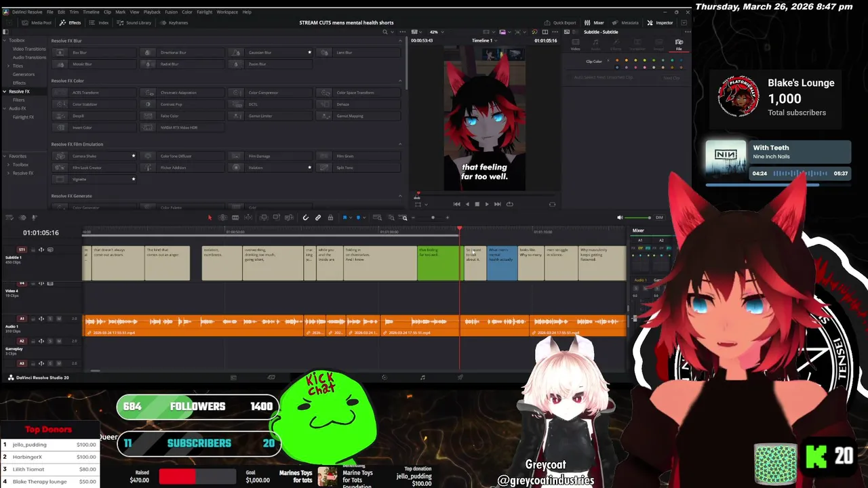Screen dimensions: 868x488
Task: Open the Trim menu
Action: 74,12
